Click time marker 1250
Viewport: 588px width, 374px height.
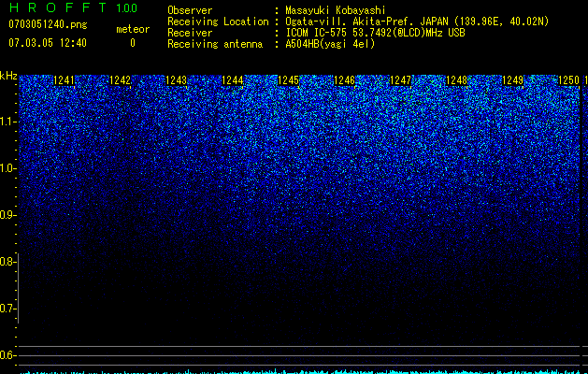click(x=569, y=80)
